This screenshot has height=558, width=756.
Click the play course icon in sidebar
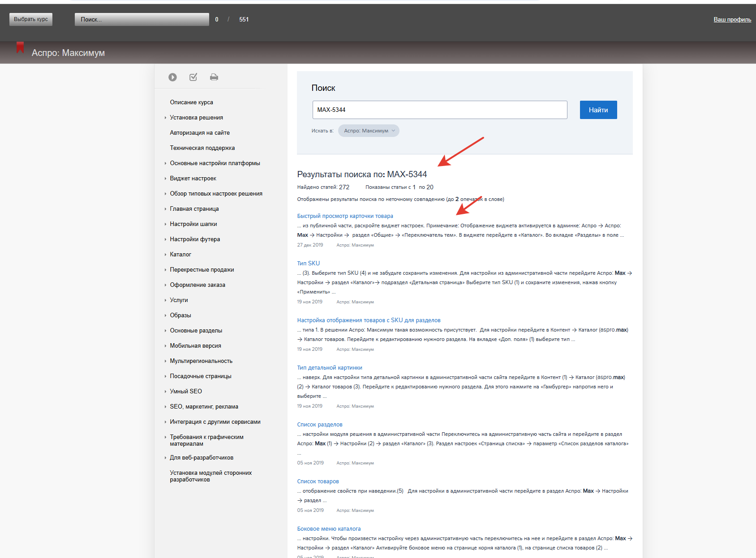[172, 77]
